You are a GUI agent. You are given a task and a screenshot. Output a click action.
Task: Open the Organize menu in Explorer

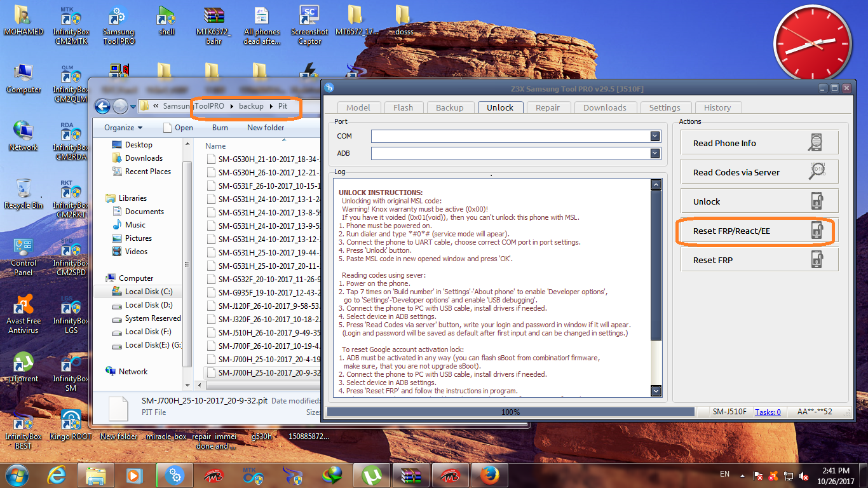123,128
